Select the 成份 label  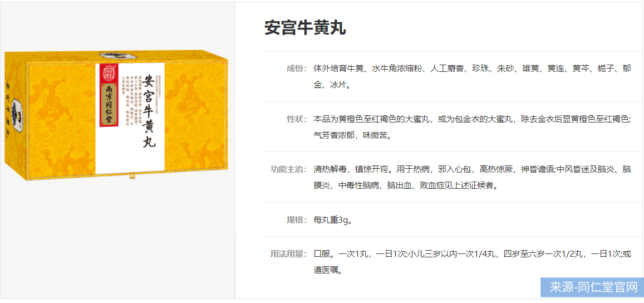[x=297, y=69]
